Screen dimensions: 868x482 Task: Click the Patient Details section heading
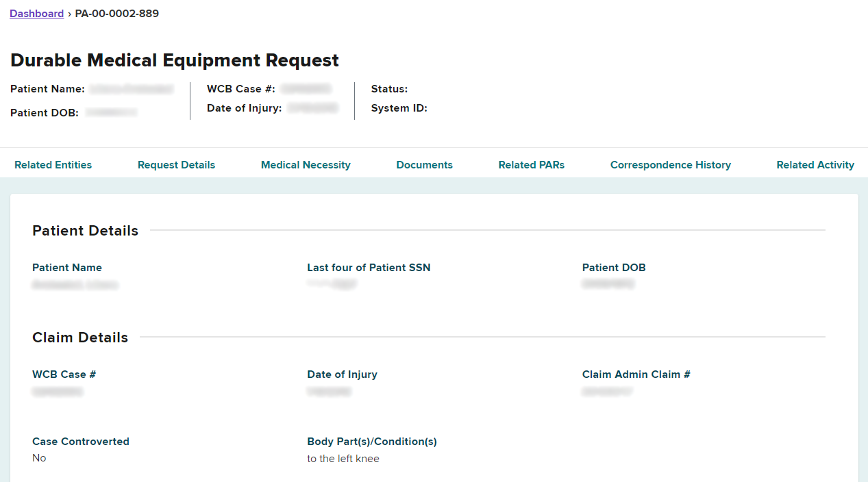(85, 231)
